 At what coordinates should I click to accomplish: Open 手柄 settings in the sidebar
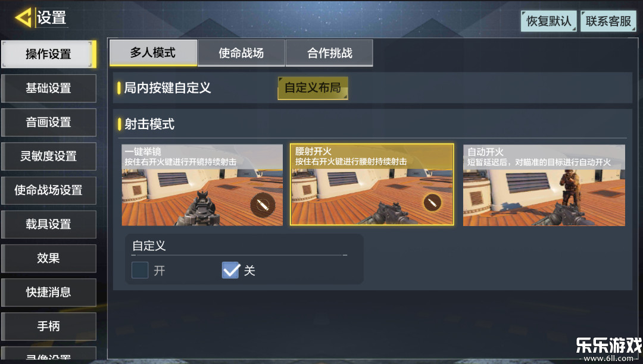tap(49, 326)
